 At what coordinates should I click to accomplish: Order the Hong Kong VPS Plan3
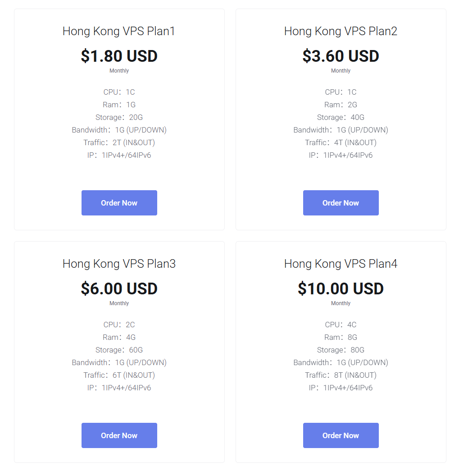point(119,435)
